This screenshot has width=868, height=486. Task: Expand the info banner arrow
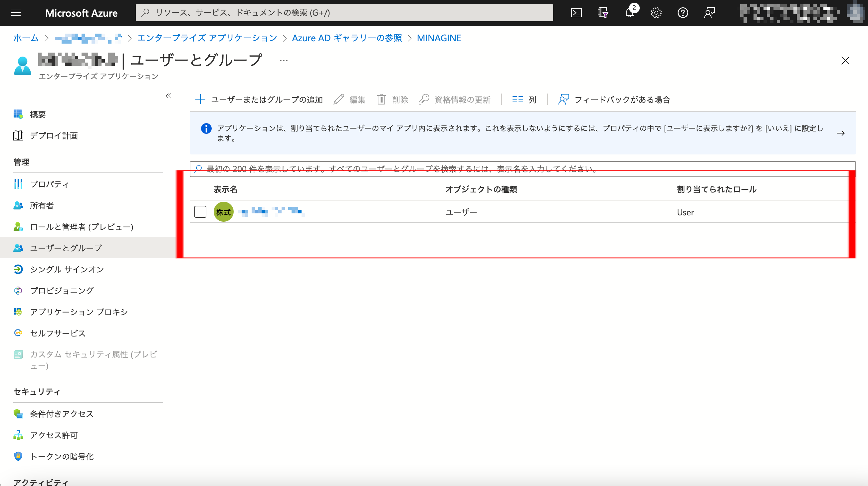pos(840,133)
